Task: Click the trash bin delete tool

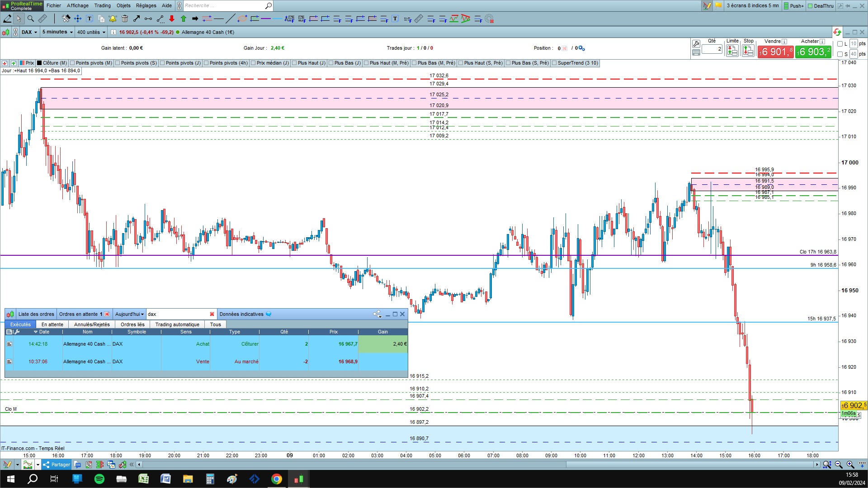Action: pyautogui.click(x=124, y=19)
